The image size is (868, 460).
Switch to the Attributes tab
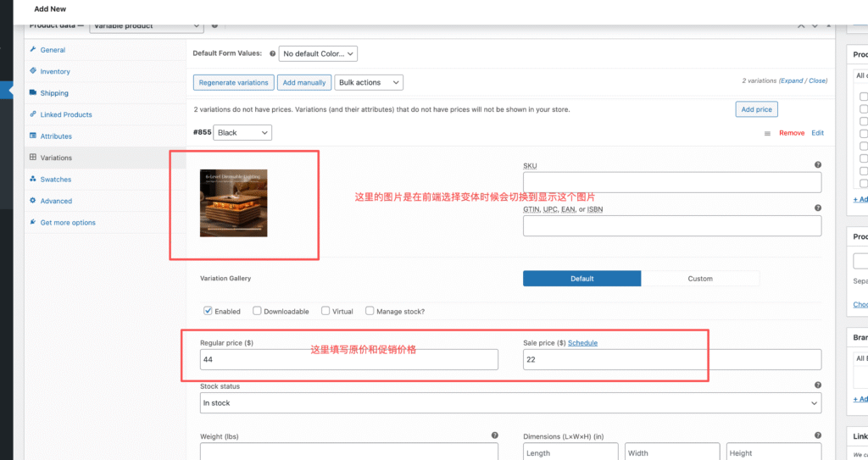pyautogui.click(x=56, y=136)
